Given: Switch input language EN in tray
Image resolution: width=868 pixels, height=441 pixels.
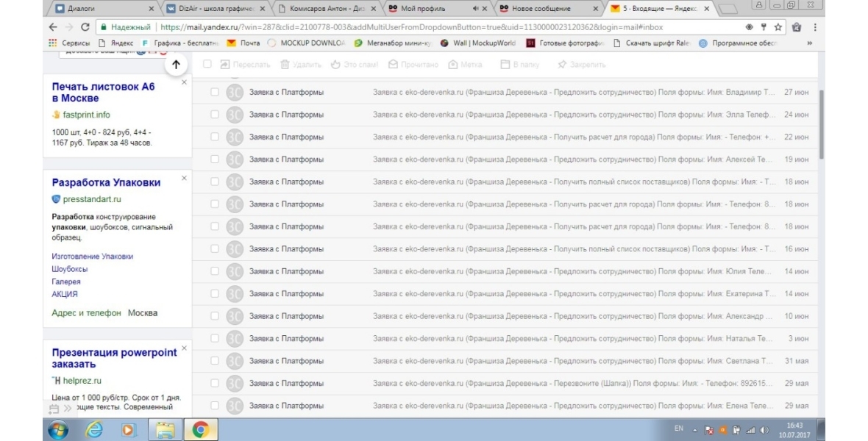Looking at the screenshot, I should coord(679,429).
